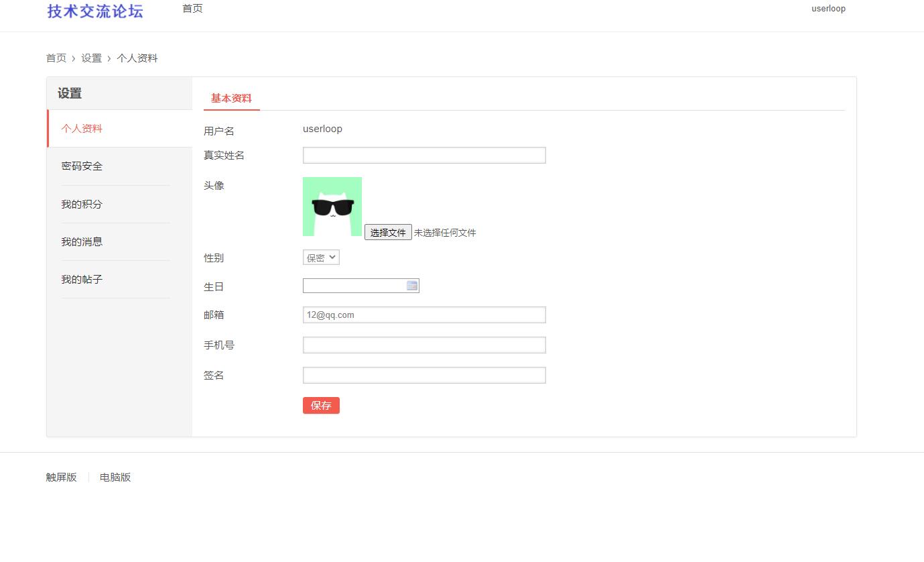Click the cat avatar image

[x=332, y=206]
